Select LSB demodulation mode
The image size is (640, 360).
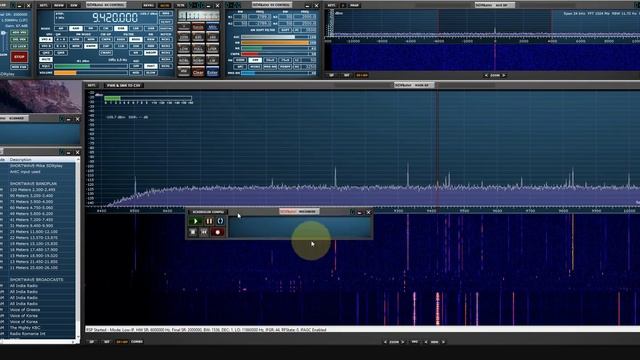[136, 29]
